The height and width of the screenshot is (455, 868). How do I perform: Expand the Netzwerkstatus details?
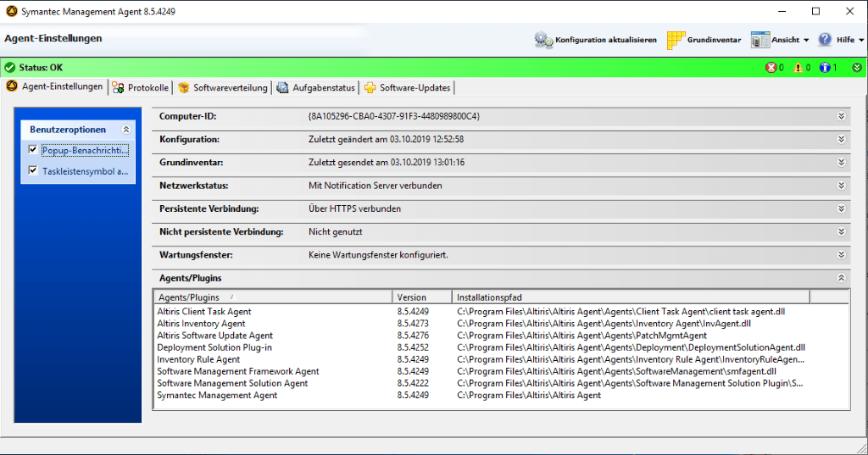point(841,186)
